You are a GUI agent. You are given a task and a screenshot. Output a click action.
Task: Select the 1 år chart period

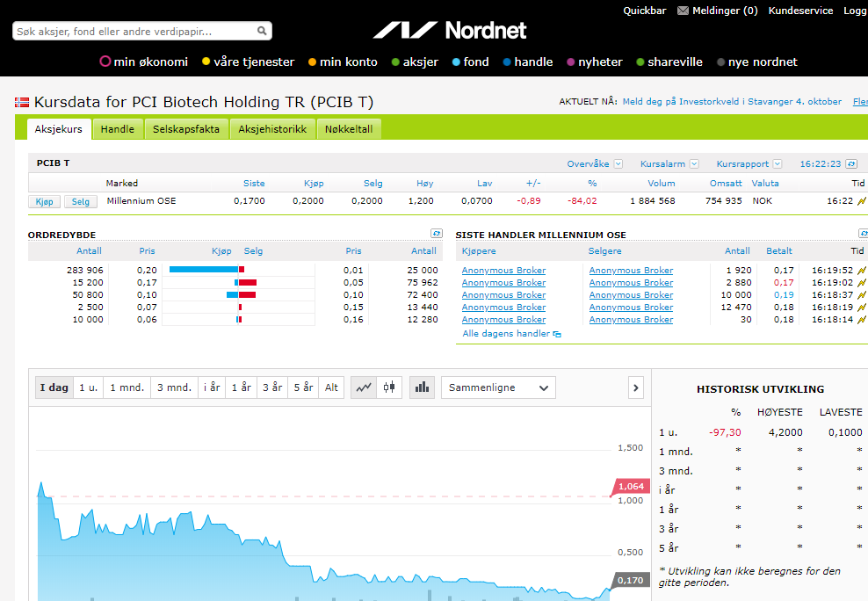pyautogui.click(x=242, y=387)
